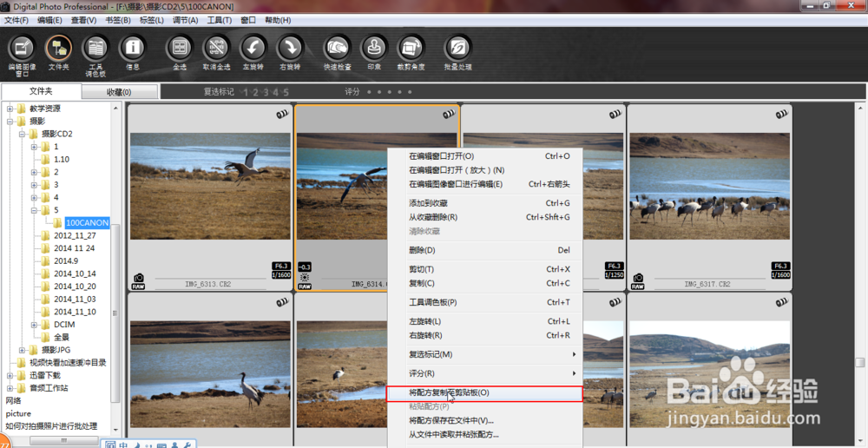The width and height of the screenshot is (868, 448).
Task: Click the camera icon on IMG_6317.CR2 thumbnail
Action: tap(638, 278)
